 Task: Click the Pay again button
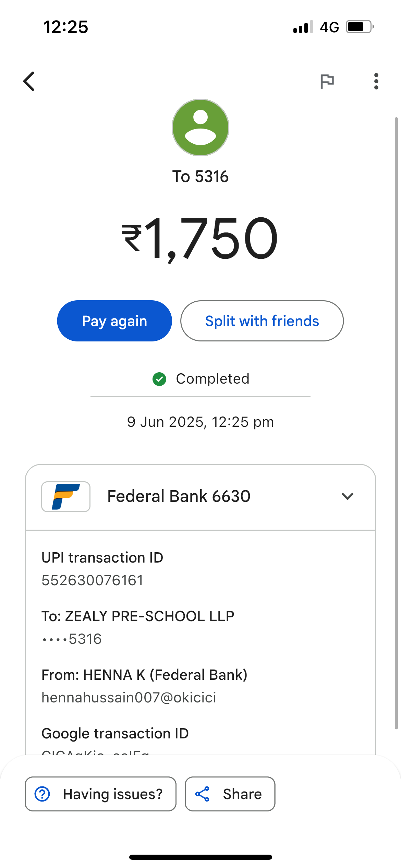click(x=114, y=321)
